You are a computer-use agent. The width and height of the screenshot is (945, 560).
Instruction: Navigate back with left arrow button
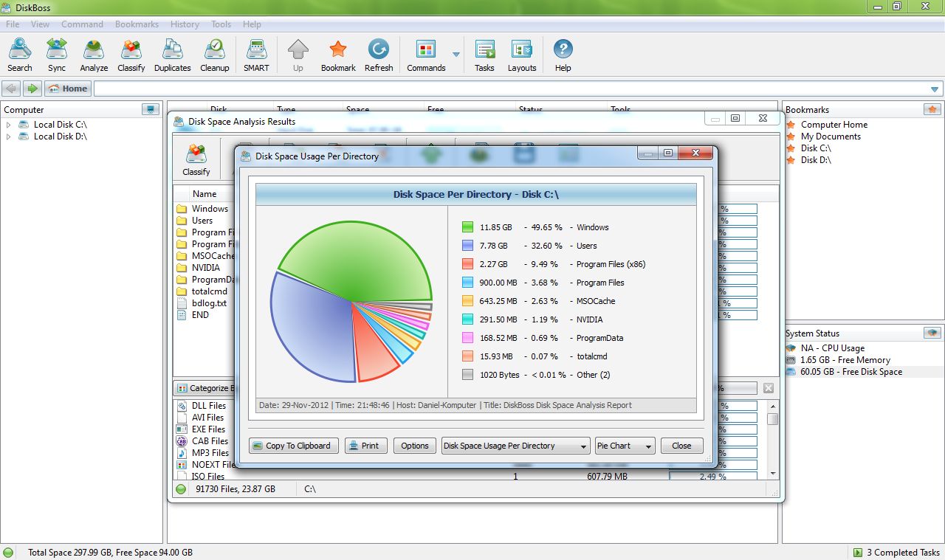pyautogui.click(x=11, y=89)
